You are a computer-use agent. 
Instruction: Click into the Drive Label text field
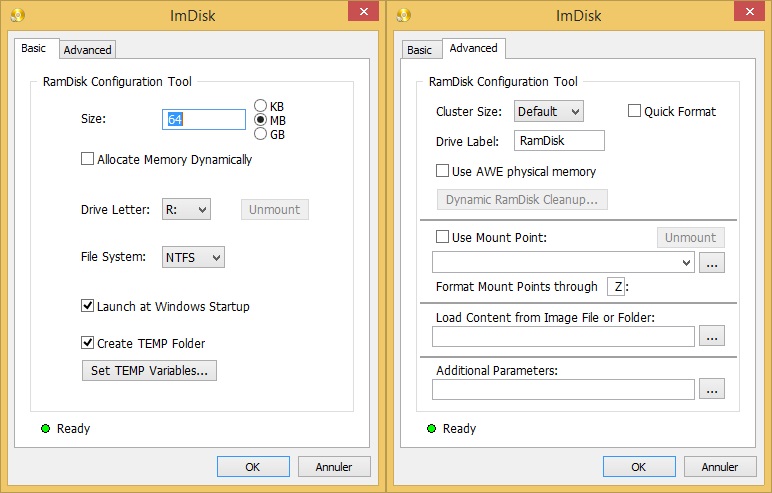click(559, 141)
